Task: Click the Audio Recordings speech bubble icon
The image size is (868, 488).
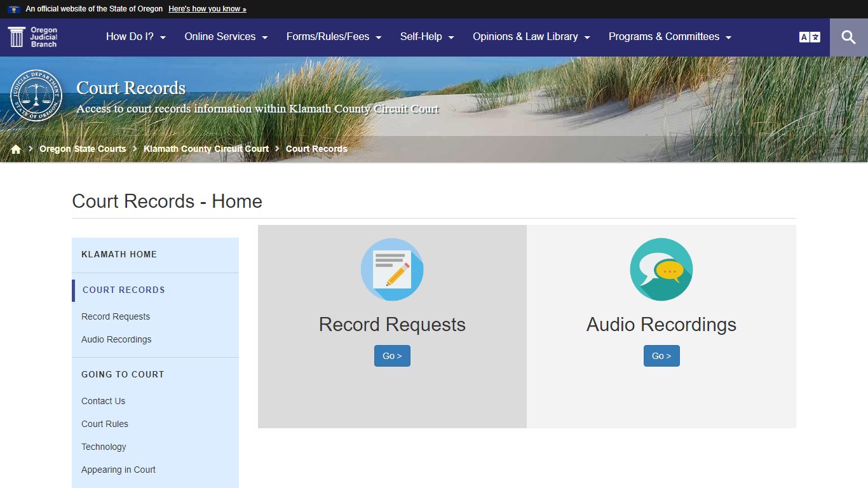Action: click(661, 269)
